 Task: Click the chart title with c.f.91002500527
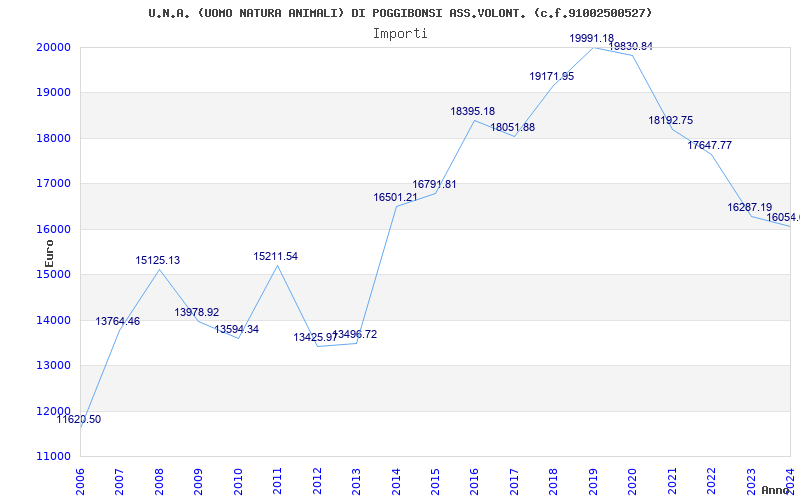tap(400, 13)
